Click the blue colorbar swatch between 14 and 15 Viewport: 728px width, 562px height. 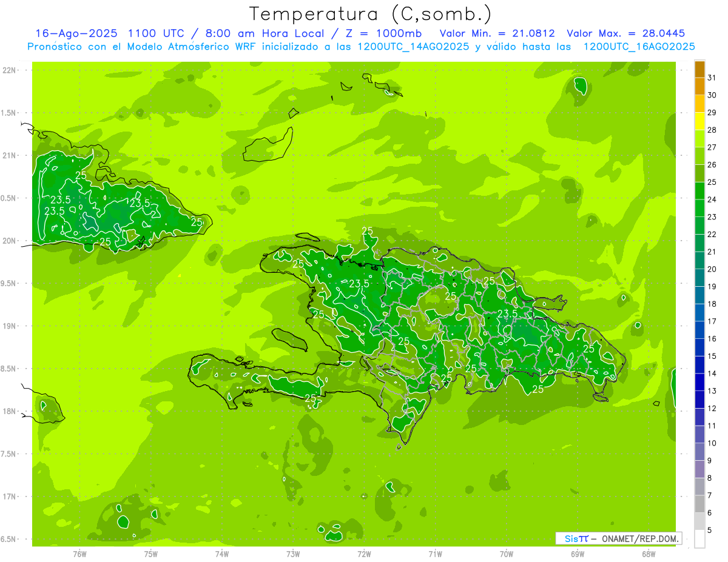tap(699, 365)
